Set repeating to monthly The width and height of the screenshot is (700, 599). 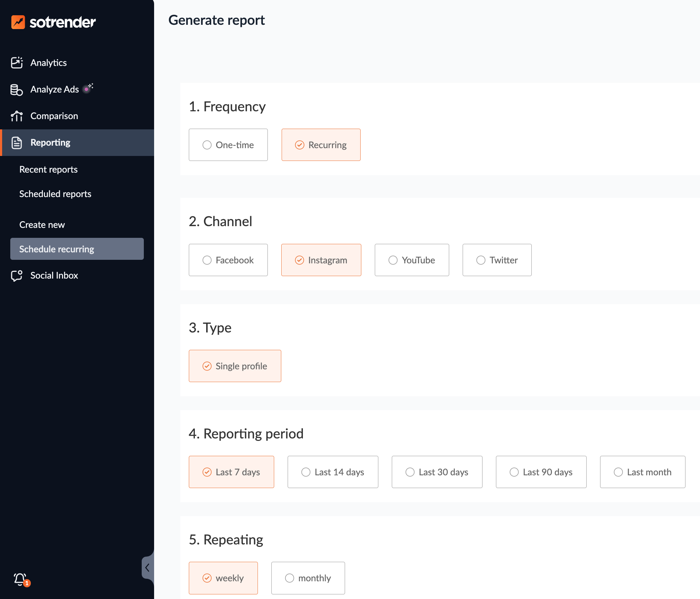(x=308, y=578)
